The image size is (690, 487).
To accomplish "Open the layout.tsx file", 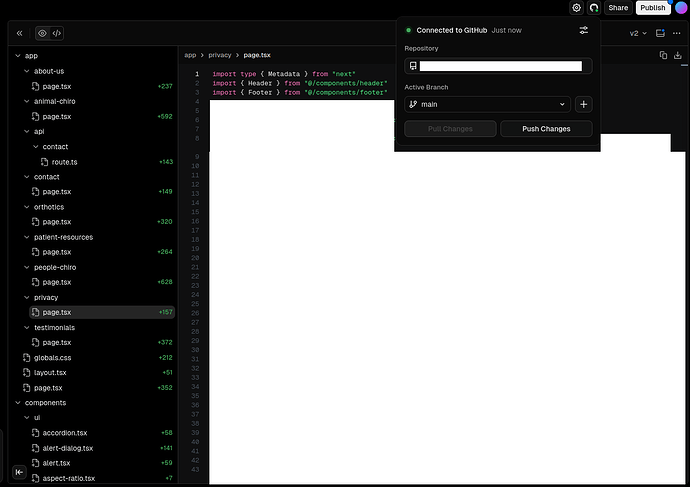I will tap(50, 373).
